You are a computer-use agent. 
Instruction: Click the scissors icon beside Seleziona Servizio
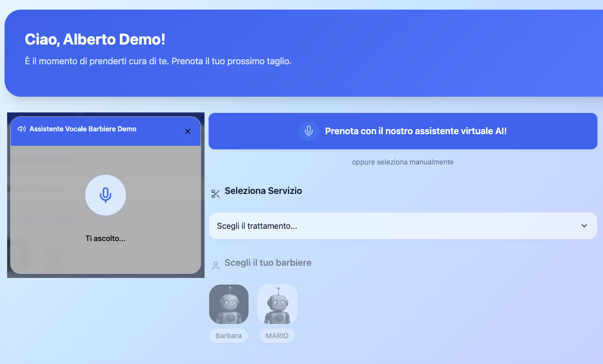tap(215, 193)
